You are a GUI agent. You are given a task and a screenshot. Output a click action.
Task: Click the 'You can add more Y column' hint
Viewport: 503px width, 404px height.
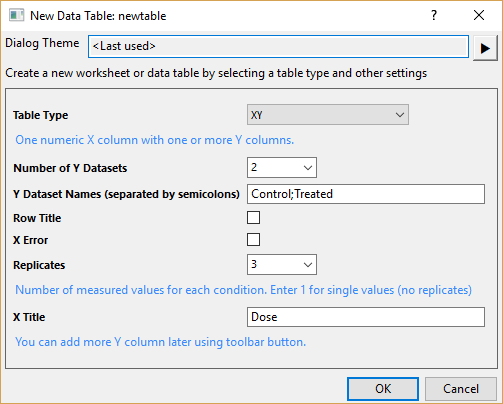160,342
